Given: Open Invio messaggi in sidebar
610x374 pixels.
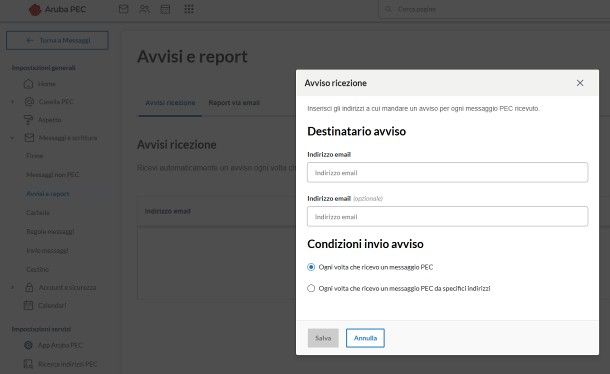Looking at the screenshot, I should (x=47, y=251).
